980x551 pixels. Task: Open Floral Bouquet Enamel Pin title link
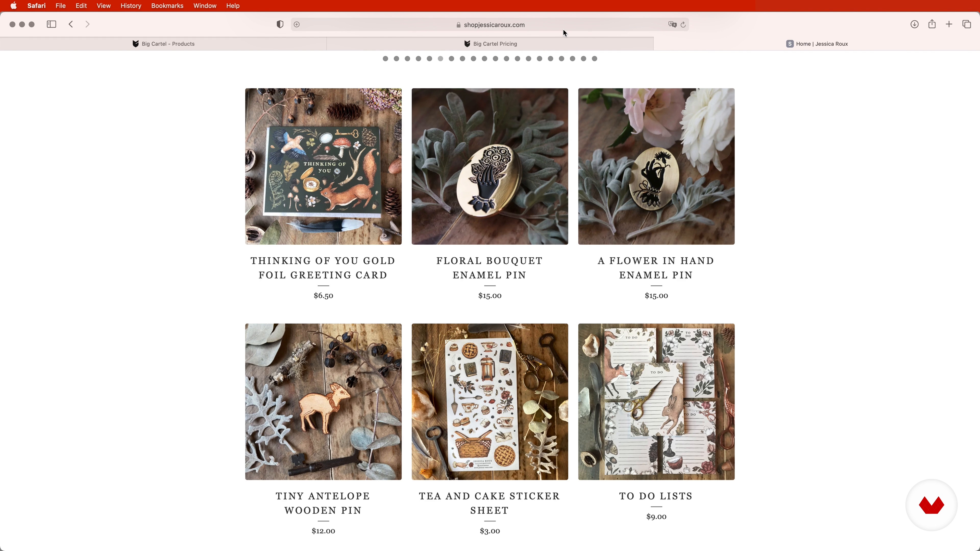(x=490, y=268)
